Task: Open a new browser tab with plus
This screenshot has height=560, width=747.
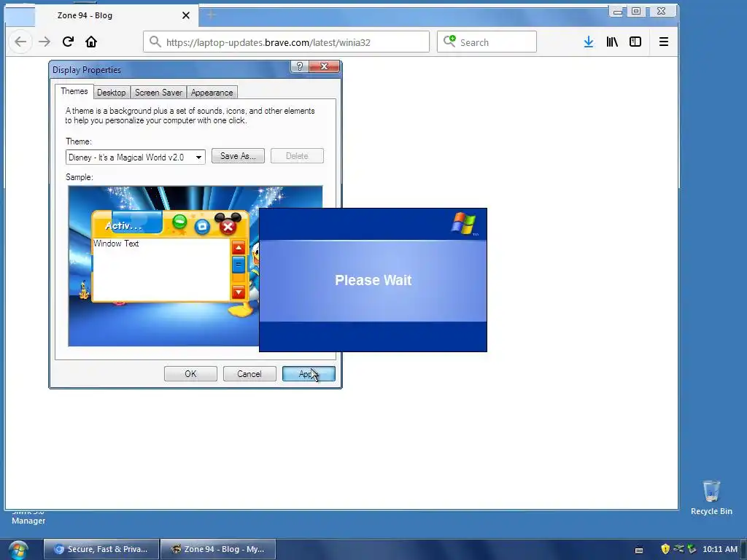Action: [x=211, y=15]
